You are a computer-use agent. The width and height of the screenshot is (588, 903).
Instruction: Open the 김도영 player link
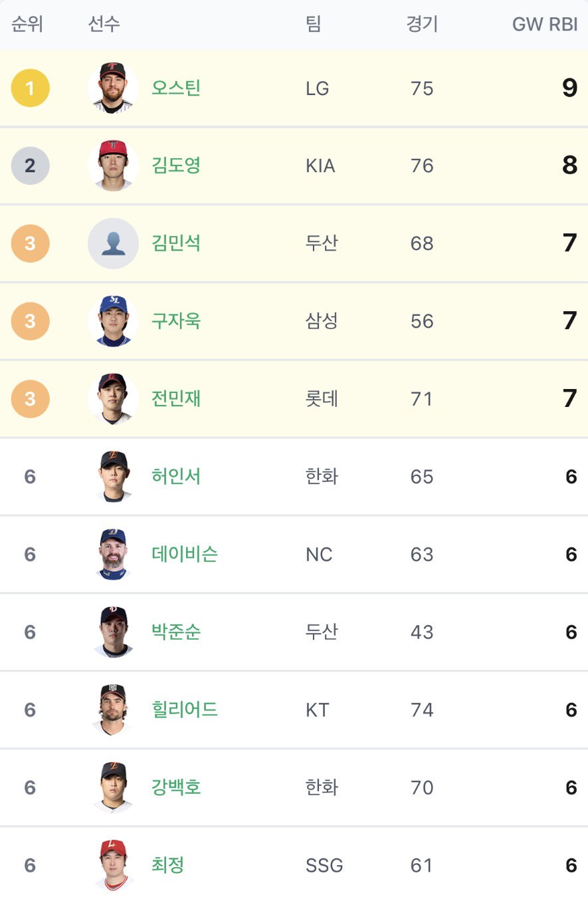point(176,166)
